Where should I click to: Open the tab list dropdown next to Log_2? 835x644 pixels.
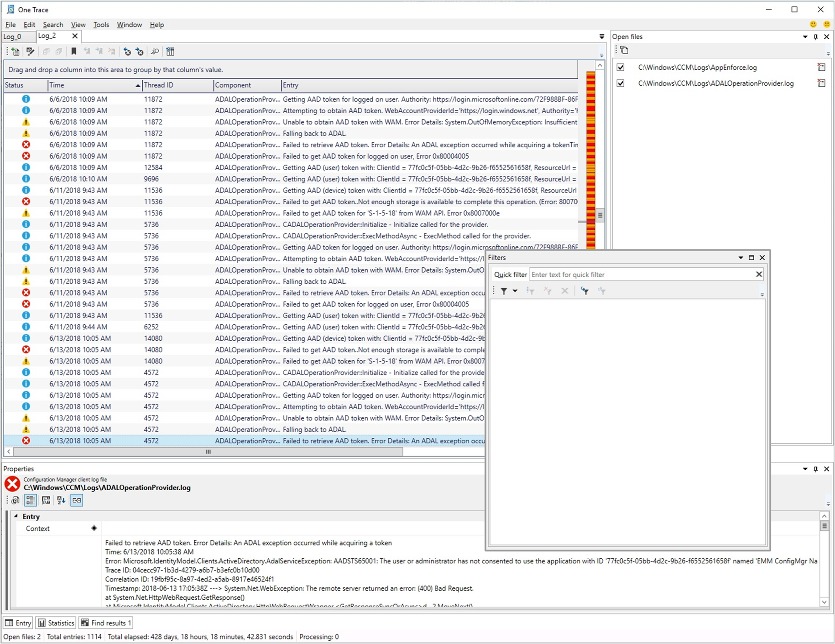601,36
